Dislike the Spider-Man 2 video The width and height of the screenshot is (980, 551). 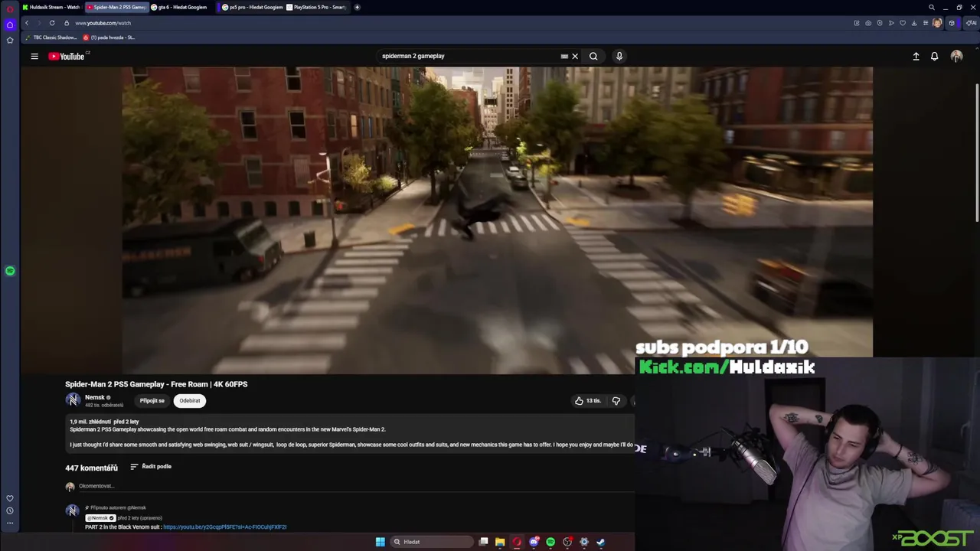click(616, 400)
